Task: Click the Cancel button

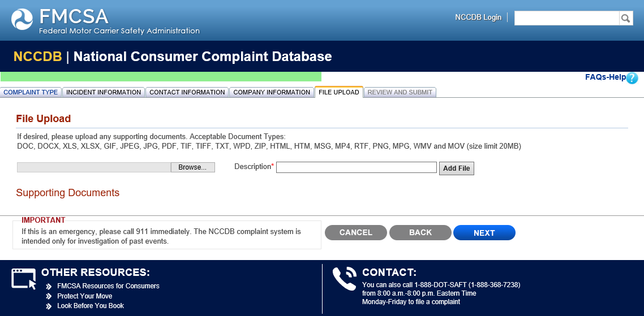Action: pos(356,233)
